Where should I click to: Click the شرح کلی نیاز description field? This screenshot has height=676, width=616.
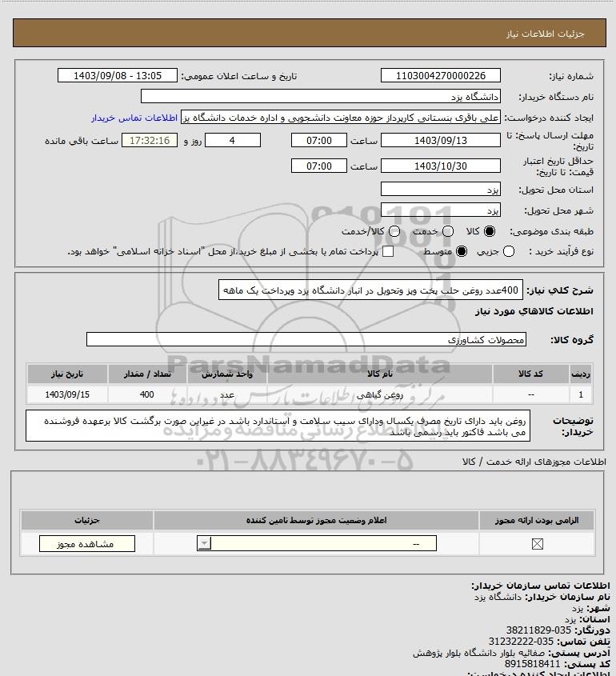coord(370,290)
